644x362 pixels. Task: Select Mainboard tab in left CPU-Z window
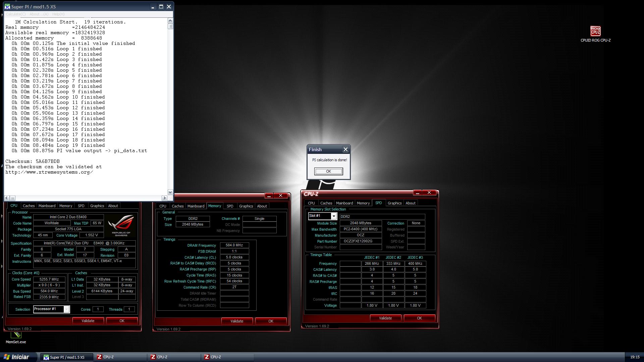[47, 206]
